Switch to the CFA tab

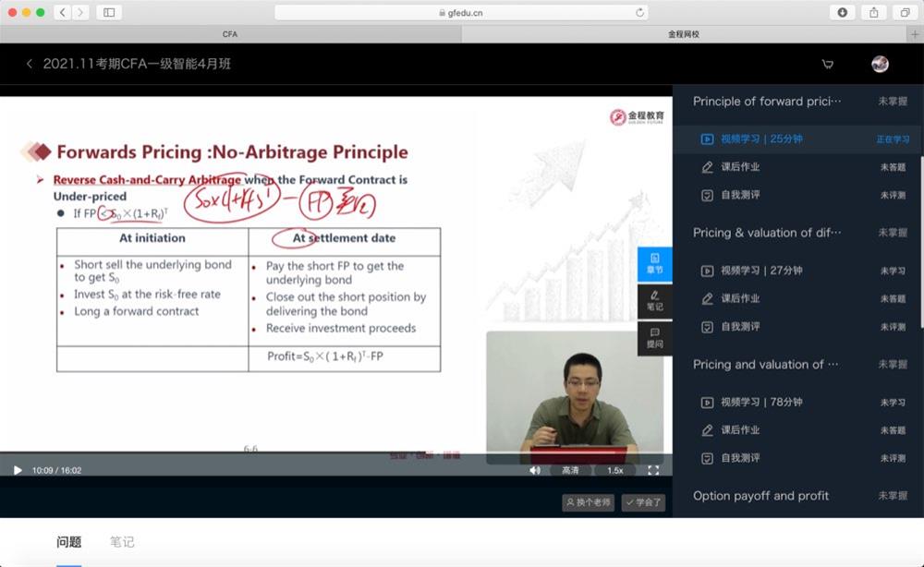(x=230, y=34)
